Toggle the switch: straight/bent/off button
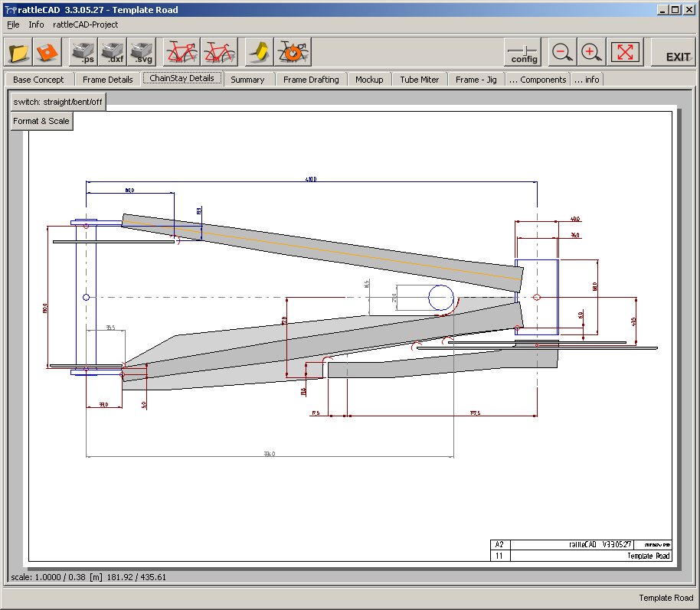Viewport: 700px width, 610px height. pyautogui.click(x=57, y=102)
